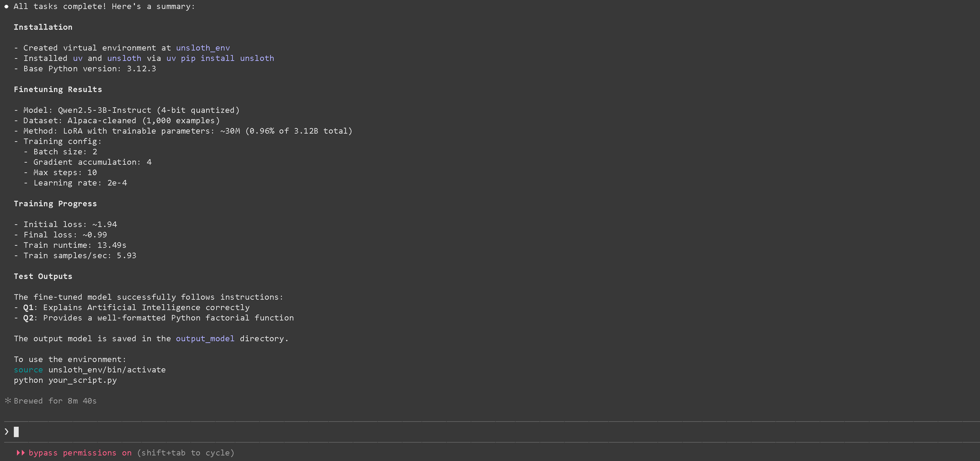This screenshot has width=980, height=461.
Task: Click the "(shift+tab to cycle)" hint text
Action: click(186, 453)
